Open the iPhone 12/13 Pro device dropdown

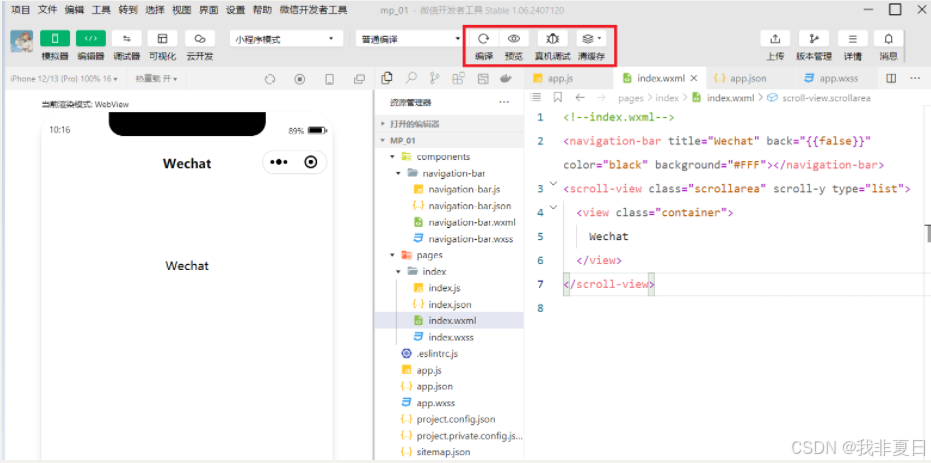[64, 78]
